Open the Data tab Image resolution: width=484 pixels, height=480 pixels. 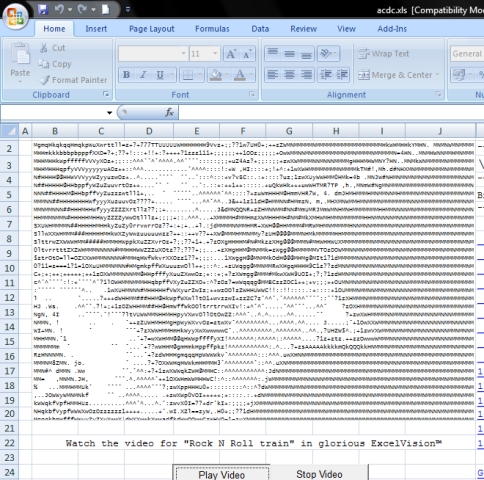click(x=260, y=29)
